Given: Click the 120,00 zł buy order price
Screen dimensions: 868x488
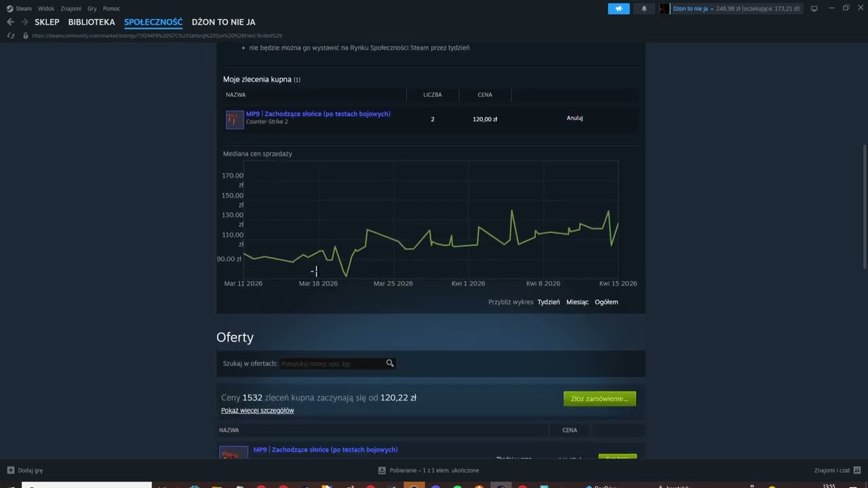Looking at the screenshot, I should 485,119.
